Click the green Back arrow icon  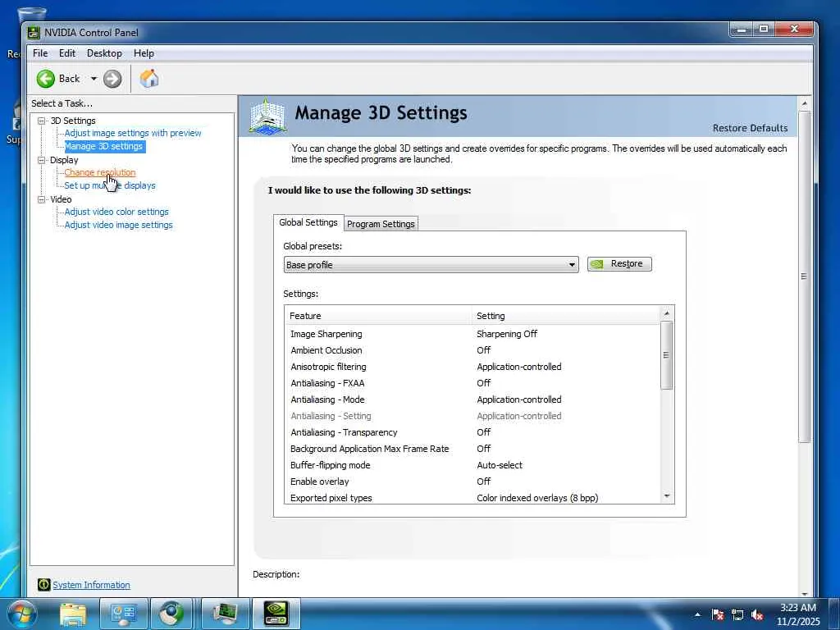click(x=46, y=79)
